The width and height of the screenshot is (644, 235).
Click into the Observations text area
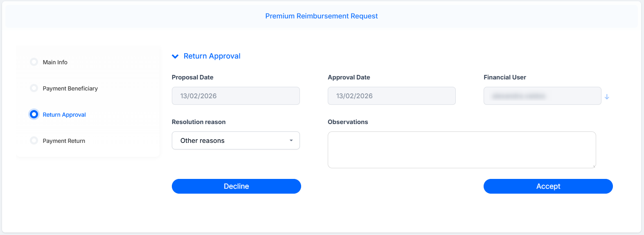(462, 150)
